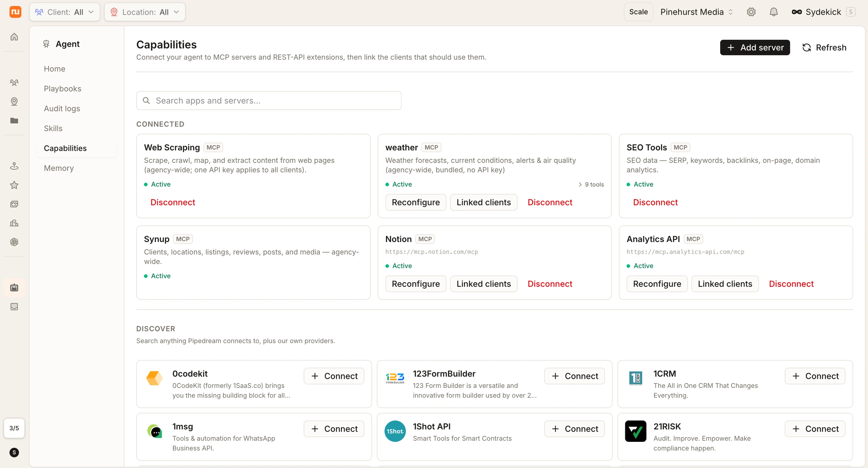868x468 pixels.
Task: Disconnect the Notion server
Action: point(550,284)
